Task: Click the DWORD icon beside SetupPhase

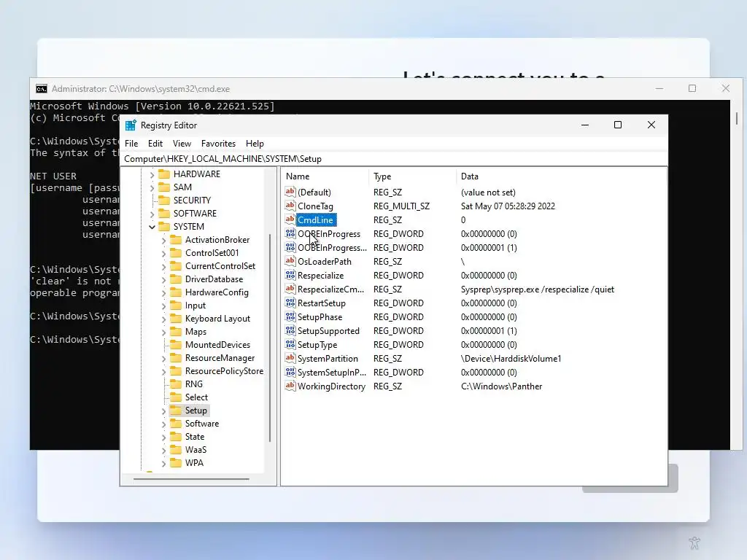Action: [x=290, y=316]
